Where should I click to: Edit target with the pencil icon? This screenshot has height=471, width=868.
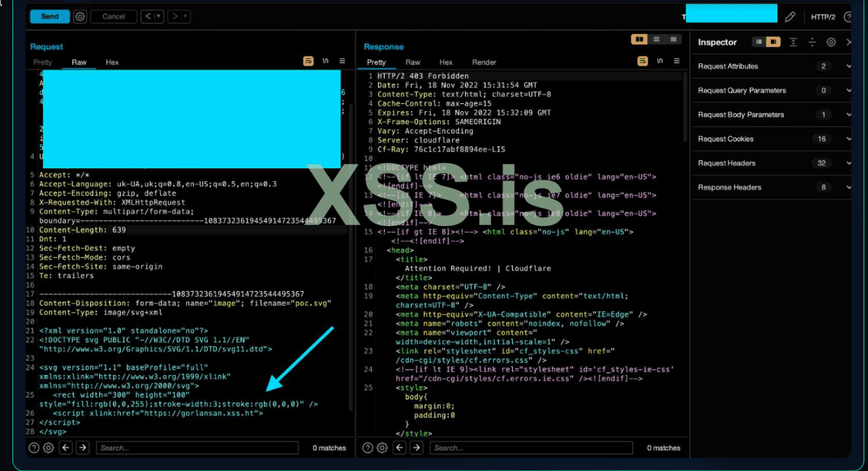(x=790, y=17)
